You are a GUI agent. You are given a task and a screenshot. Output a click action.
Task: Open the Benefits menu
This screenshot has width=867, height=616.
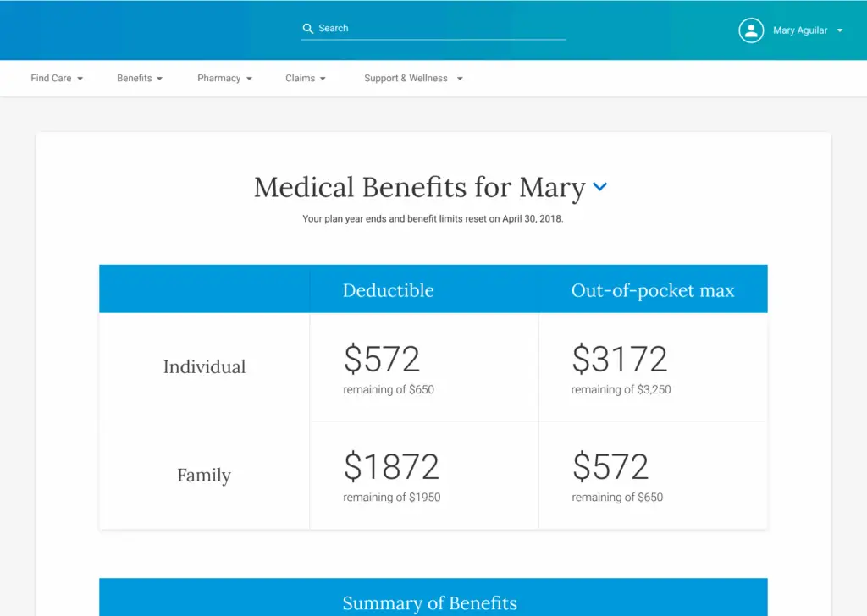[139, 79]
